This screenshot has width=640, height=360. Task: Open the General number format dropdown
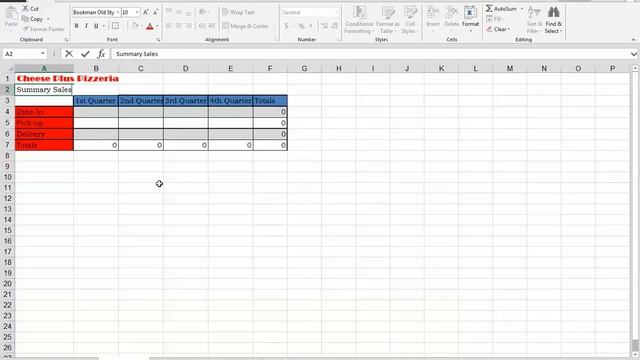coord(336,12)
